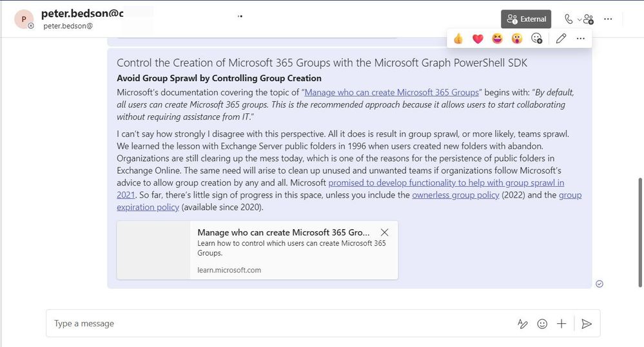Open Manage who can create Microsoft 365 Groups link

pos(391,92)
